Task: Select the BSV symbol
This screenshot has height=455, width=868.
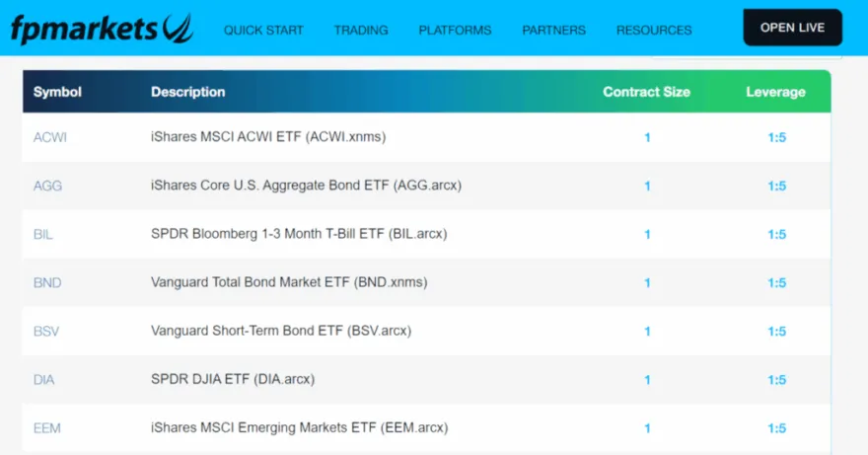Action: (x=46, y=332)
